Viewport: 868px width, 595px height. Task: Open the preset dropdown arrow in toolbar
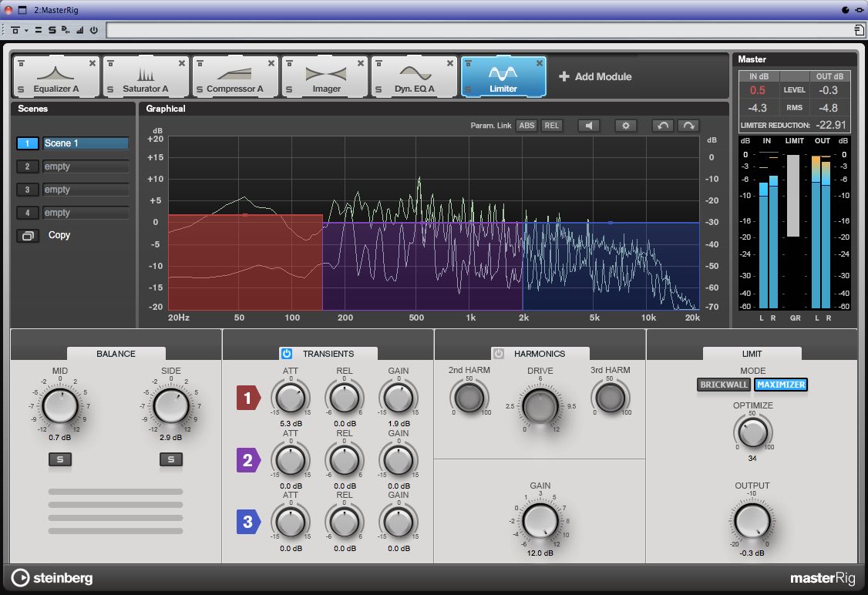click(25, 31)
